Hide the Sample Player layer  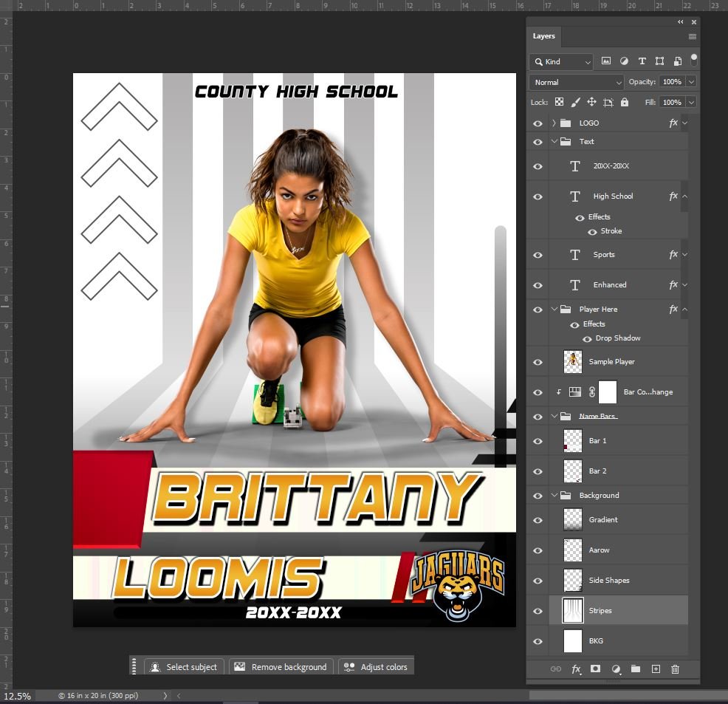point(538,362)
